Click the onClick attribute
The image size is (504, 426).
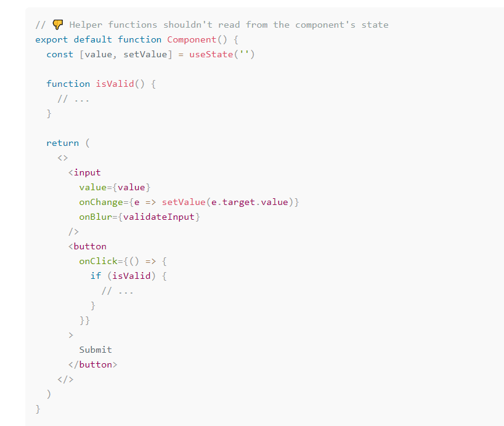(99, 261)
